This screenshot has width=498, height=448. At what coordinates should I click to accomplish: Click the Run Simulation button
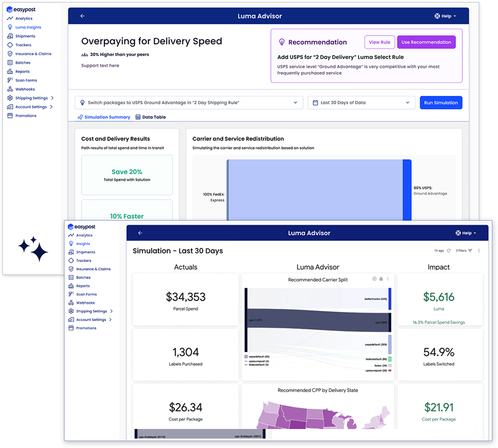point(441,103)
